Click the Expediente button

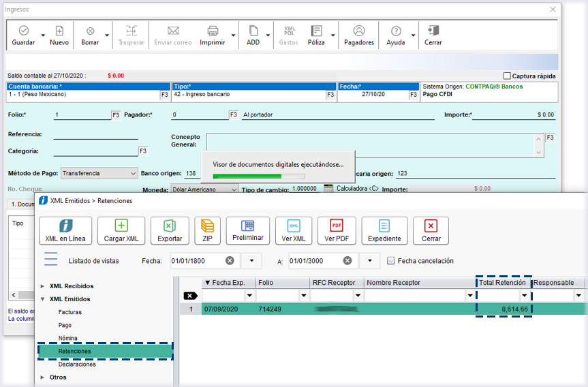point(384,230)
